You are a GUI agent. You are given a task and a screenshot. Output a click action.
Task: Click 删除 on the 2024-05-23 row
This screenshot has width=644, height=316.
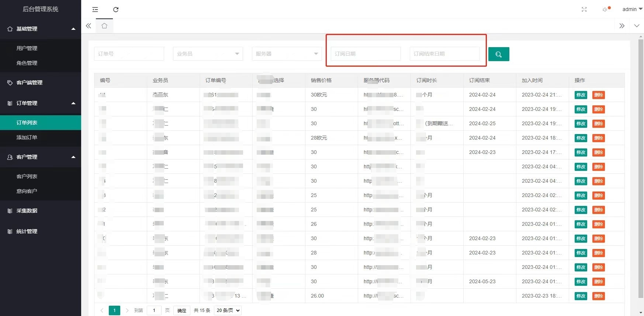[599, 282]
